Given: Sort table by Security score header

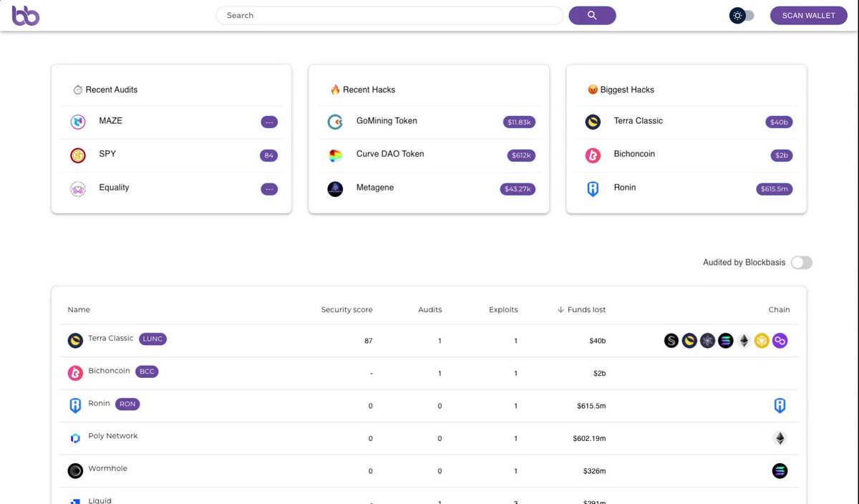Looking at the screenshot, I should tap(346, 310).
